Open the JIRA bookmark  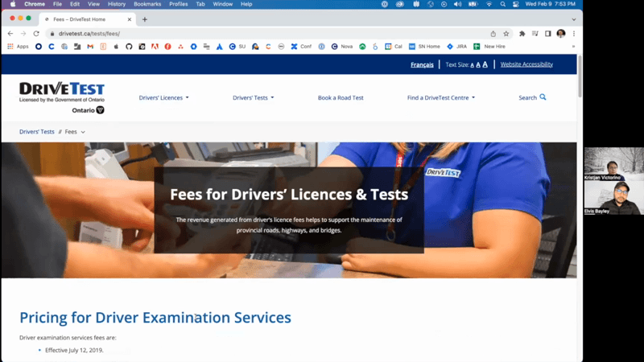(x=456, y=47)
